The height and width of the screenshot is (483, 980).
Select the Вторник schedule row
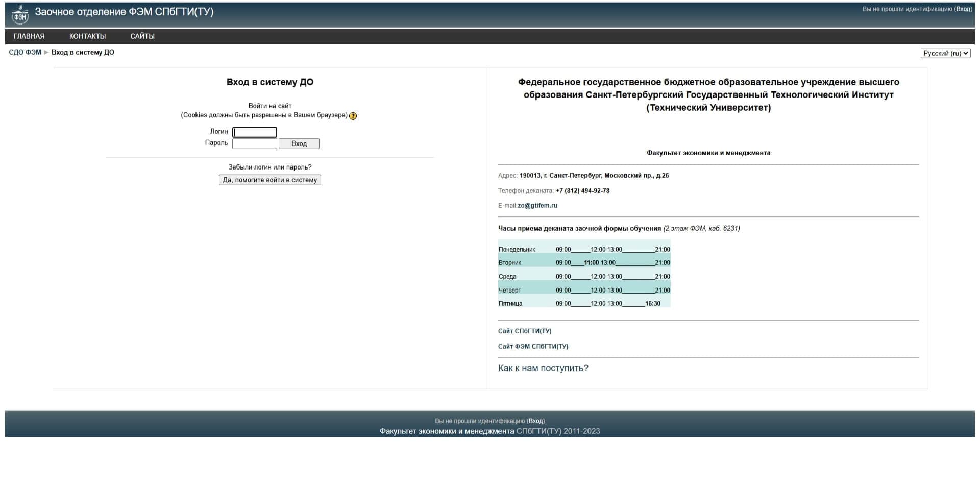pos(584,261)
